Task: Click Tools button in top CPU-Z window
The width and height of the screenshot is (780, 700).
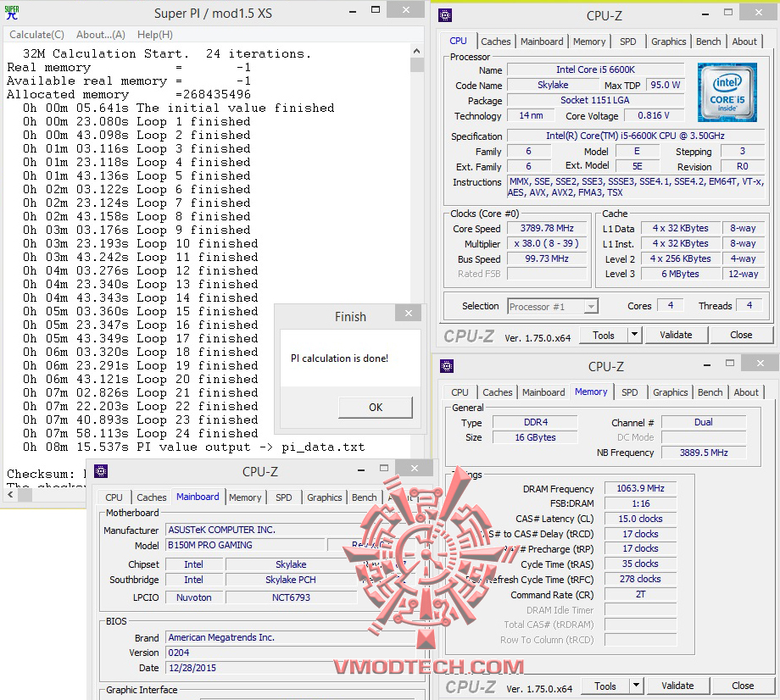Action: [x=604, y=335]
